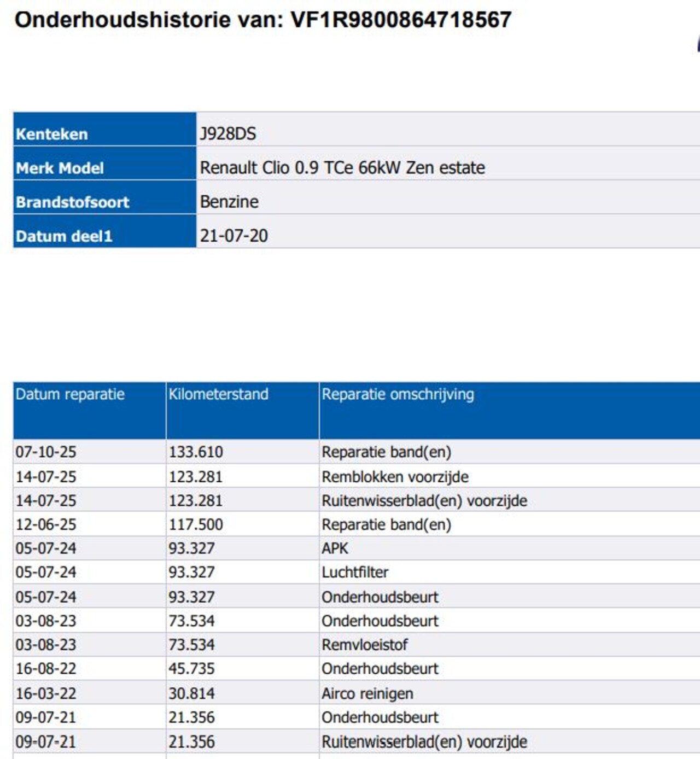Click the VIN number in the title

401,20
